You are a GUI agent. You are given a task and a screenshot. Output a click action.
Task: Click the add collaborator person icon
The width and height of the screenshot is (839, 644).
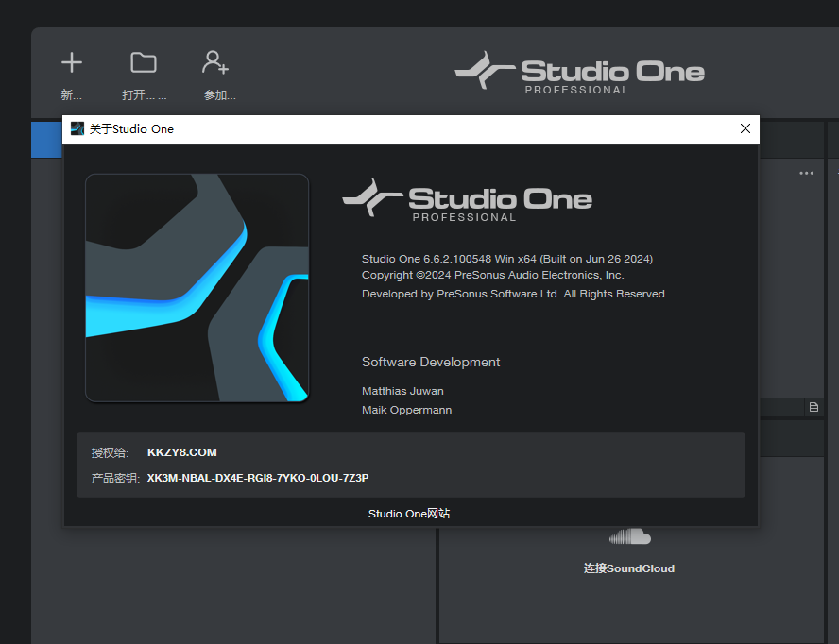point(215,62)
